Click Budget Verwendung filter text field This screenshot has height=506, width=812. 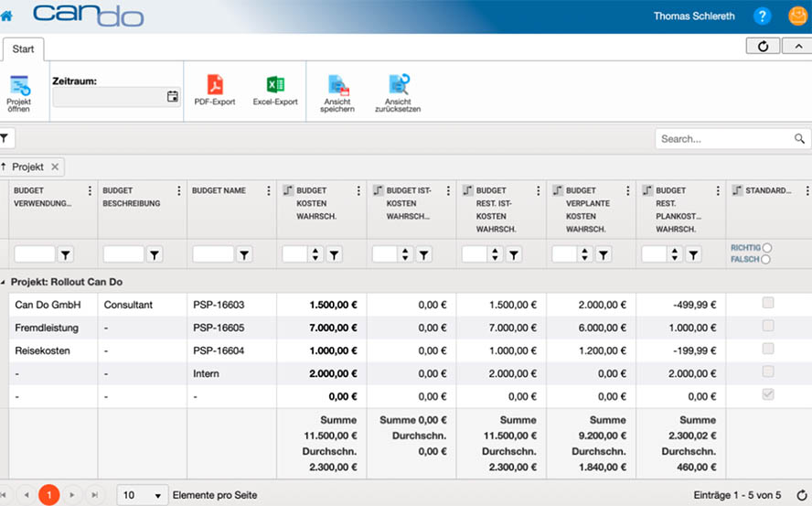(x=35, y=254)
